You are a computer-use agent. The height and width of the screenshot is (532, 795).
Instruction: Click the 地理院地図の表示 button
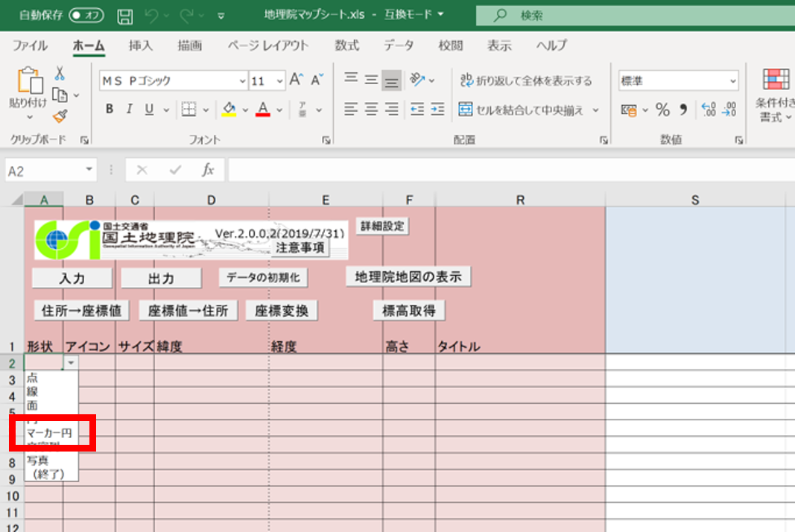408,277
